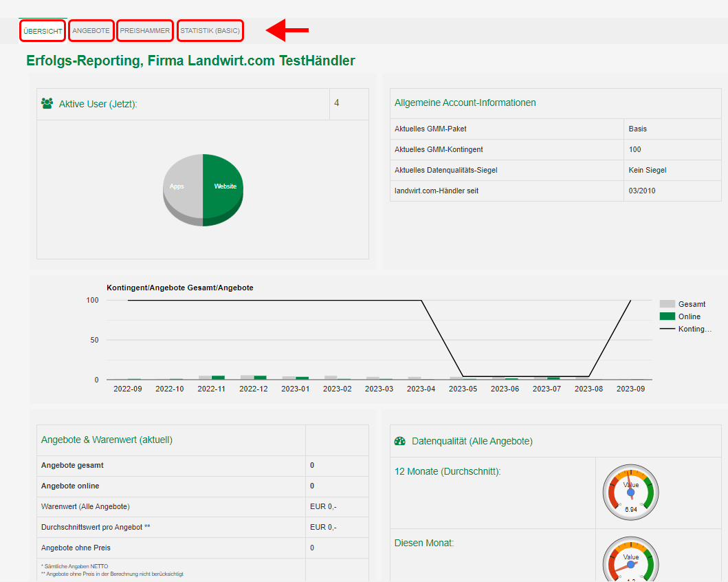
Task: Click the 2022-09 x-axis label
Action: tap(128, 389)
